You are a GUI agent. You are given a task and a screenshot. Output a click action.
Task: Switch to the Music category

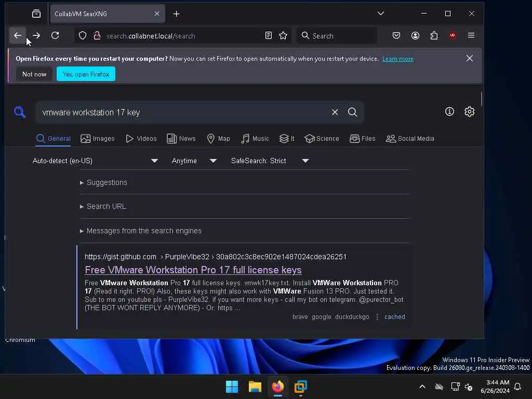pos(255,138)
